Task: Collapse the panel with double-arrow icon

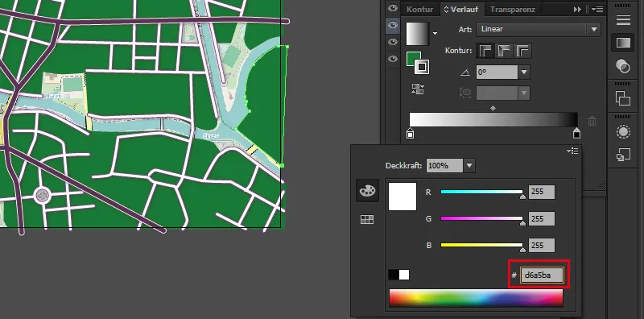Action: pyautogui.click(x=577, y=9)
